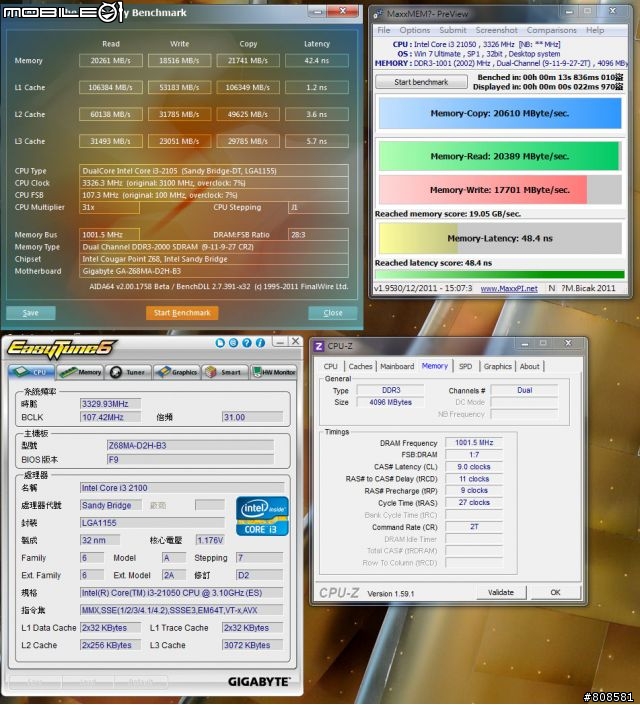Screen dimensions: 640x705
Task: Switch to EasyTune6 CPU tab
Action: coord(31,372)
